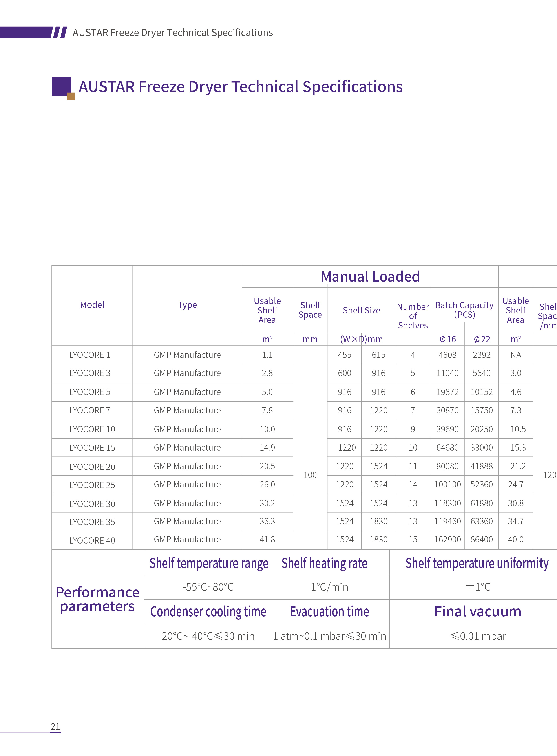Click the Batch Capacity (PCS) header
This screenshot has height=756, width=557.
(x=464, y=310)
